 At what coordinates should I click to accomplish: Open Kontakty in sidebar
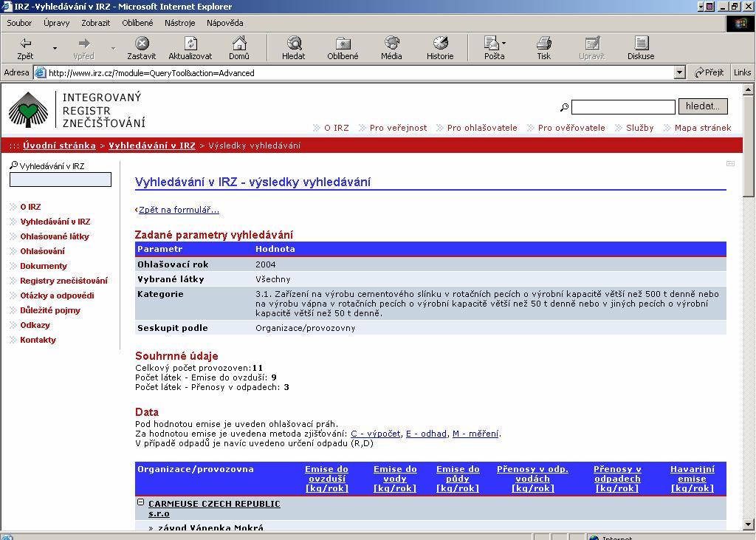tap(38, 340)
